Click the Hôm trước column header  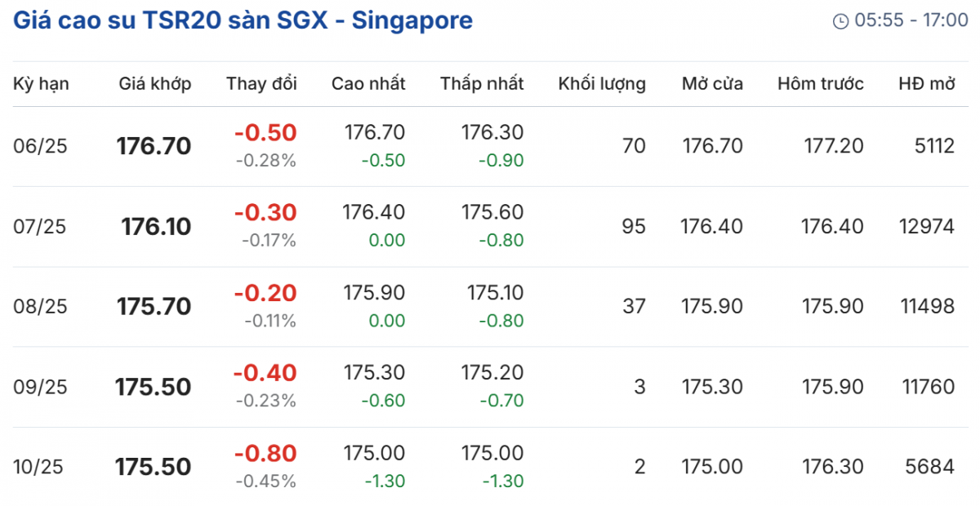pyautogui.click(x=820, y=83)
